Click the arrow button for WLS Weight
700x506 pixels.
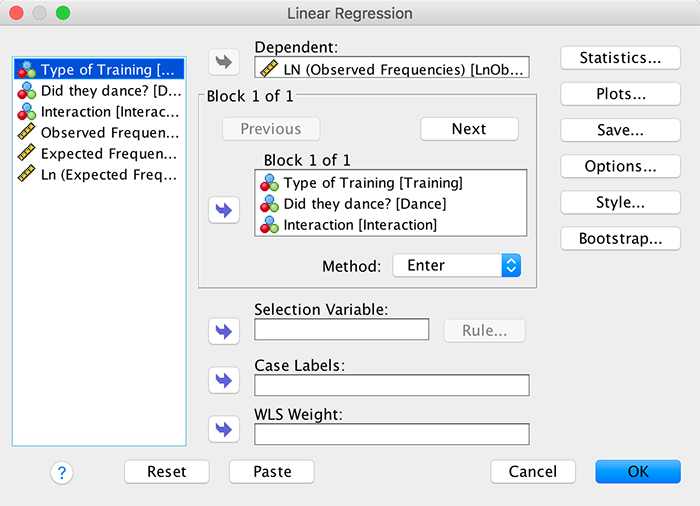tap(224, 429)
